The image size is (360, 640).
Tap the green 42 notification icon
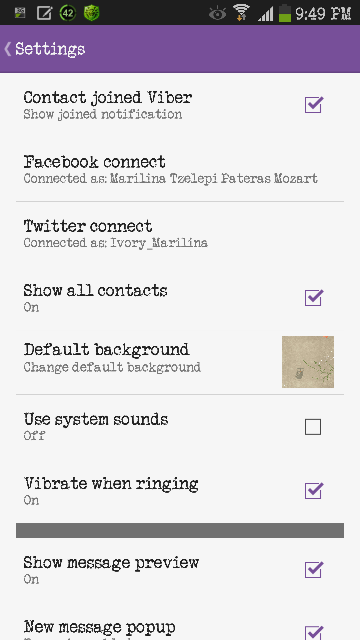tap(67, 13)
